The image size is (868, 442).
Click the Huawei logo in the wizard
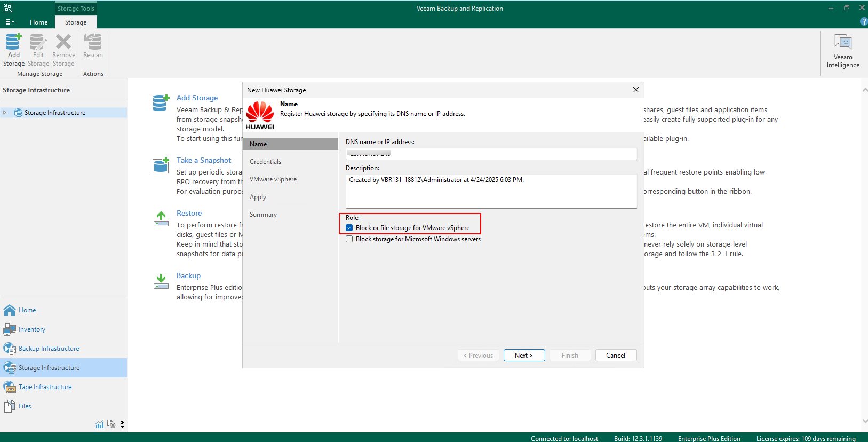(x=260, y=115)
